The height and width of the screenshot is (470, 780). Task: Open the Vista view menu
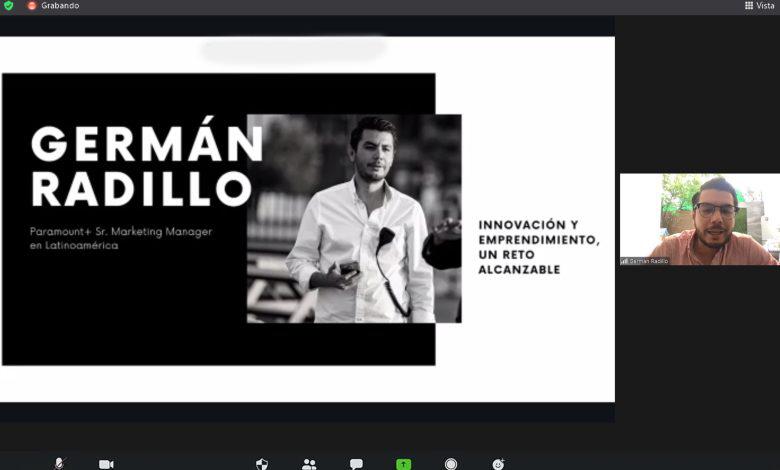click(759, 5)
